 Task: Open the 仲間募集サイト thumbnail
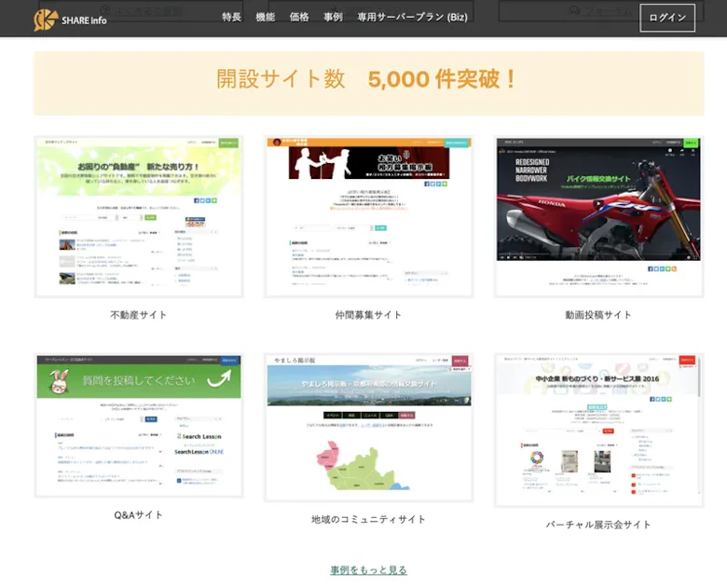(368, 216)
